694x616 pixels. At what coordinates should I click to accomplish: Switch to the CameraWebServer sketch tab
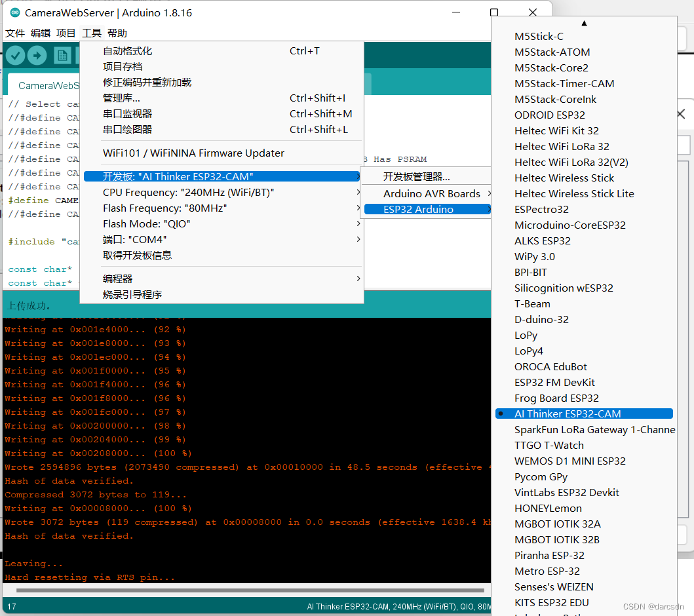point(45,85)
